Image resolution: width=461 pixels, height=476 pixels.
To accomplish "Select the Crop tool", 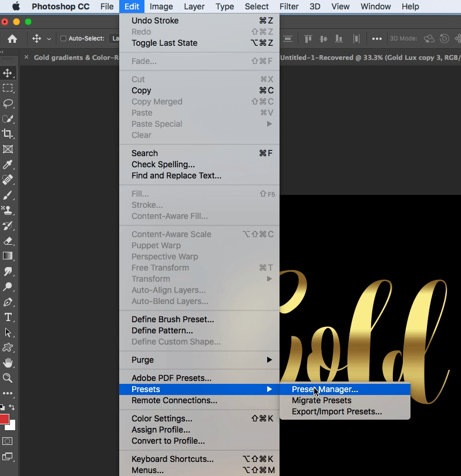I will pos(8,134).
